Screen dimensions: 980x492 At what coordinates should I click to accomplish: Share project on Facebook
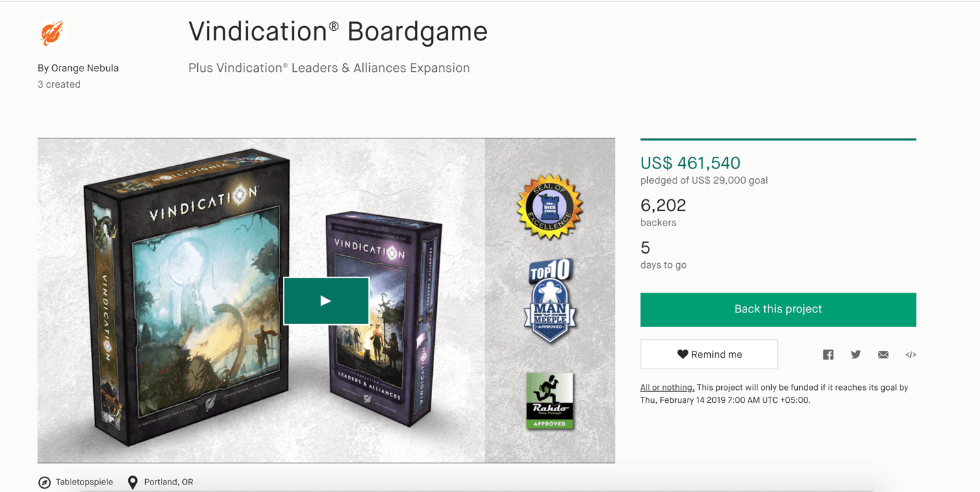[x=828, y=354]
